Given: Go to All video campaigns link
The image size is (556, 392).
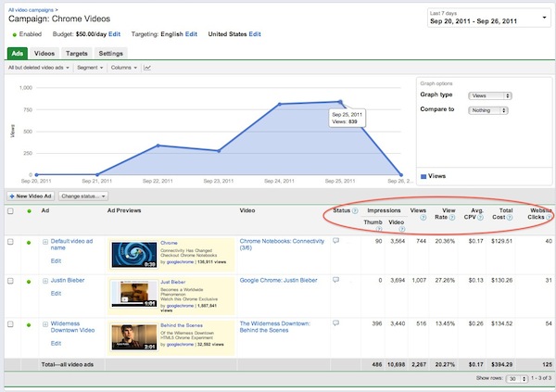Looking at the screenshot, I should pos(31,10).
